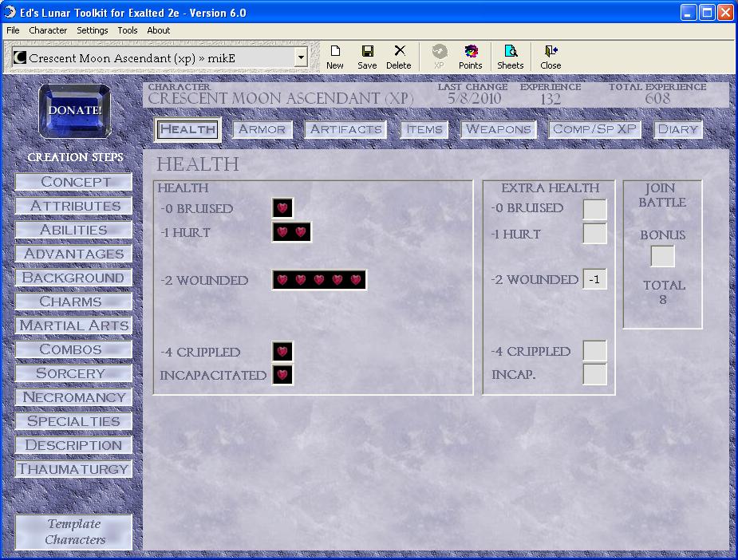The width and height of the screenshot is (738, 560).
Task: Click the -4 Crippled heart box
Action: (282, 352)
